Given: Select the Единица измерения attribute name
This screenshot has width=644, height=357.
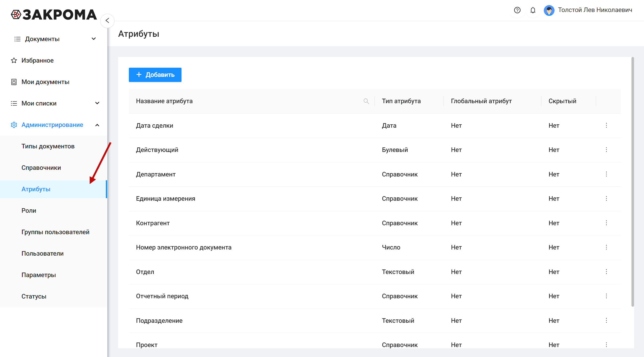Looking at the screenshot, I should (165, 199).
